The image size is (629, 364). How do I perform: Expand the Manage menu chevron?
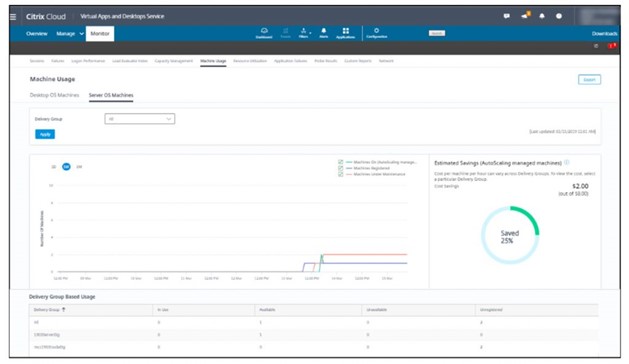point(81,34)
